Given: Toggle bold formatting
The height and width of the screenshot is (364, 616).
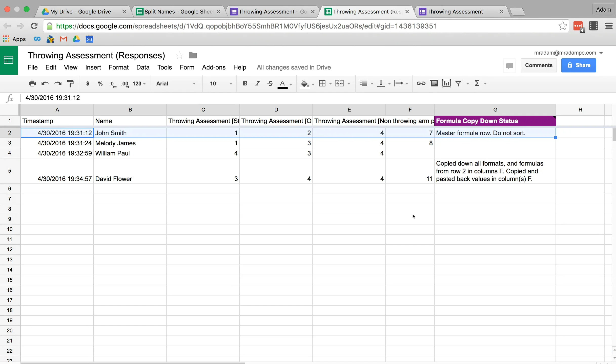Looking at the screenshot, I should pos(245,83).
